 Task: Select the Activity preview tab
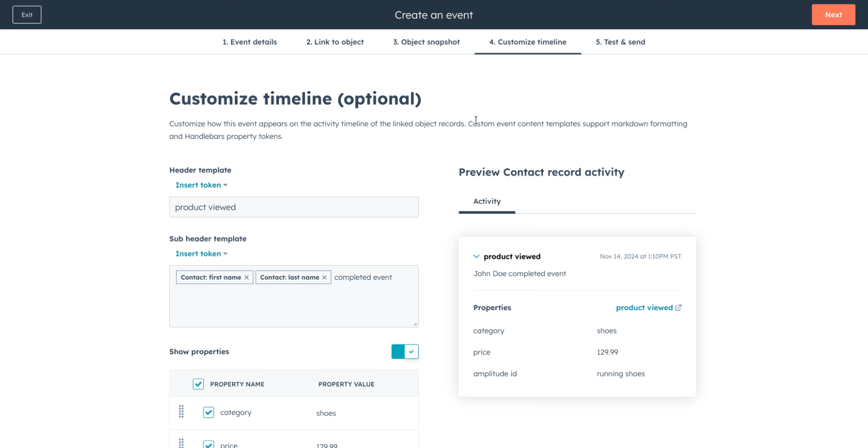click(x=487, y=201)
